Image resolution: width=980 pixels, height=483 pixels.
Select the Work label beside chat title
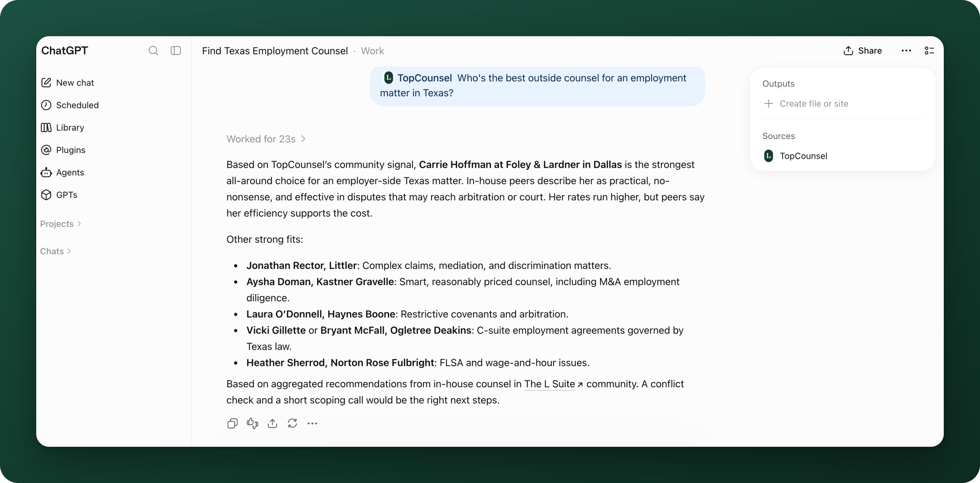(x=372, y=51)
